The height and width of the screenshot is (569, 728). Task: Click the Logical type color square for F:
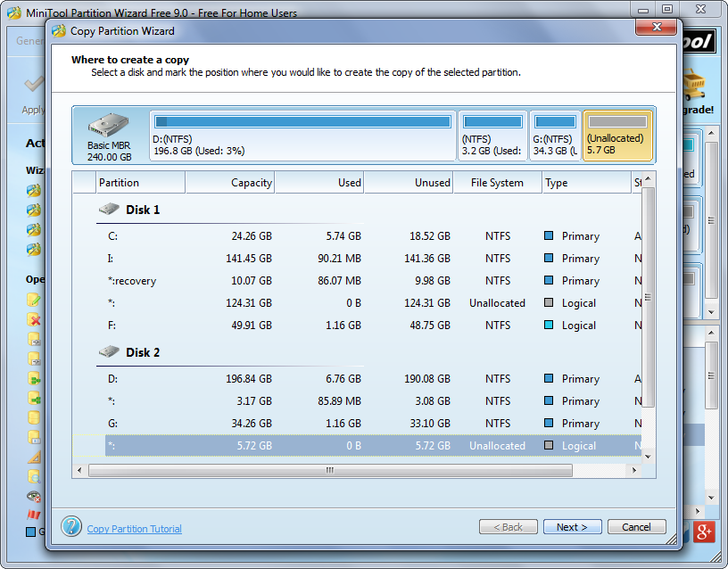549,325
